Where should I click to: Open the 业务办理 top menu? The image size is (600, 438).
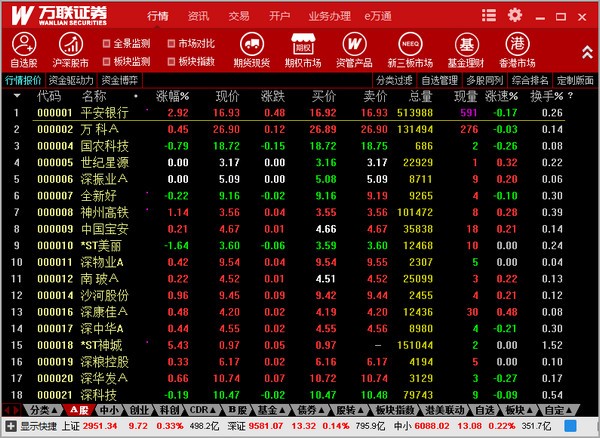(329, 16)
